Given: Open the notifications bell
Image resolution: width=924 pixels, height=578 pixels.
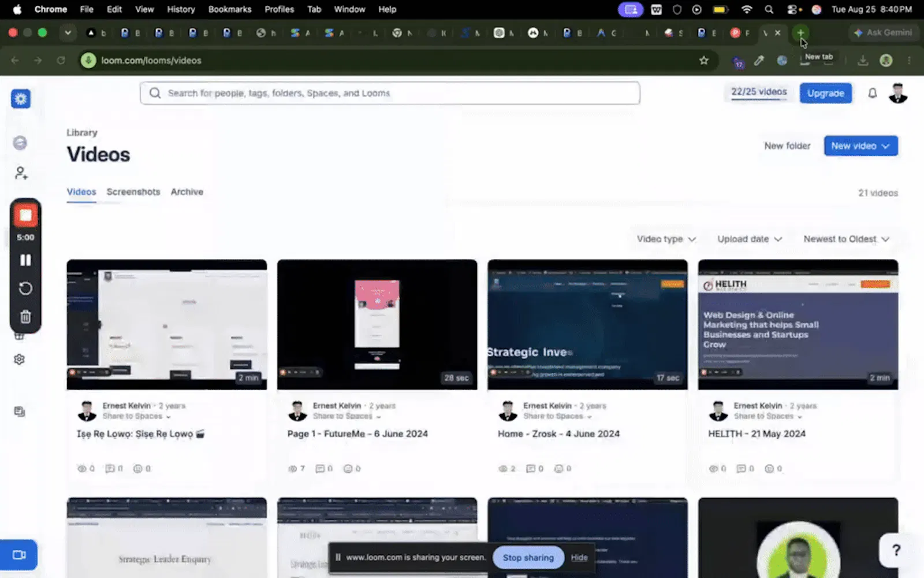Looking at the screenshot, I should pyautogui.click(x=873, y=93).
